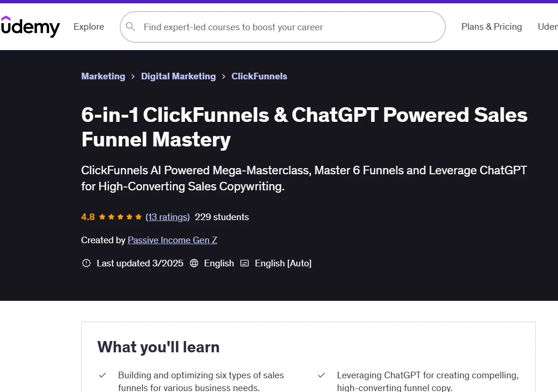Image resolution: width=558 pixels, height=392 pixels.
Task: Click the Last updated badge icon
Action: pos(86,264)
